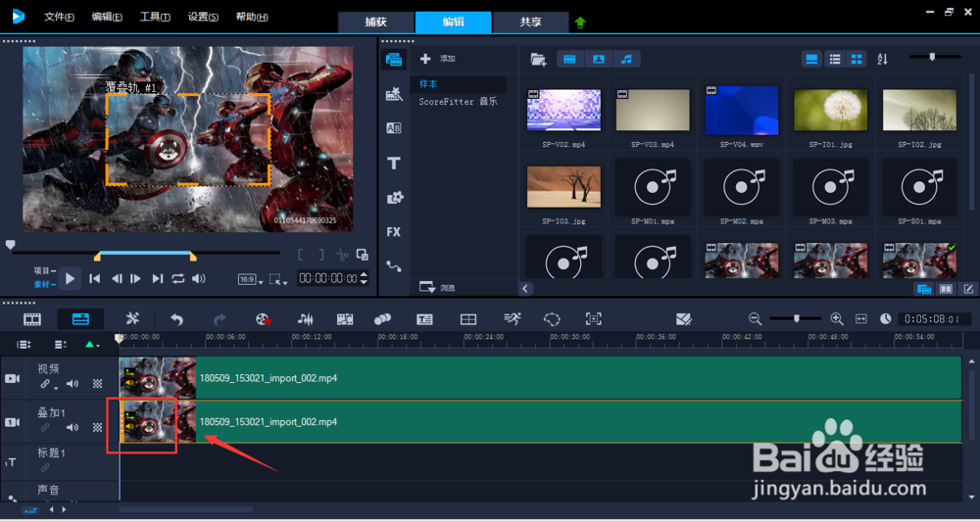Open Mask Creator icon
Screen dimensions: 980x522
click(552, 319)
